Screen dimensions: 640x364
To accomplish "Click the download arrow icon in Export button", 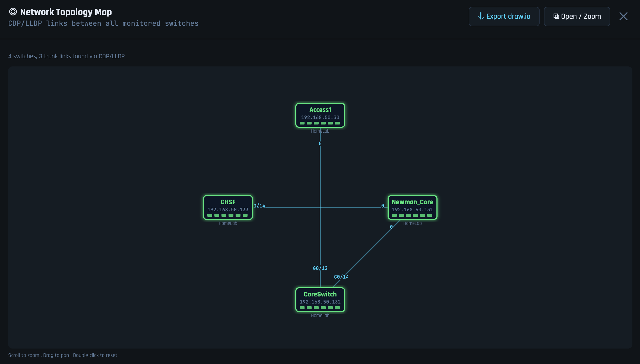I will [481, 16].
